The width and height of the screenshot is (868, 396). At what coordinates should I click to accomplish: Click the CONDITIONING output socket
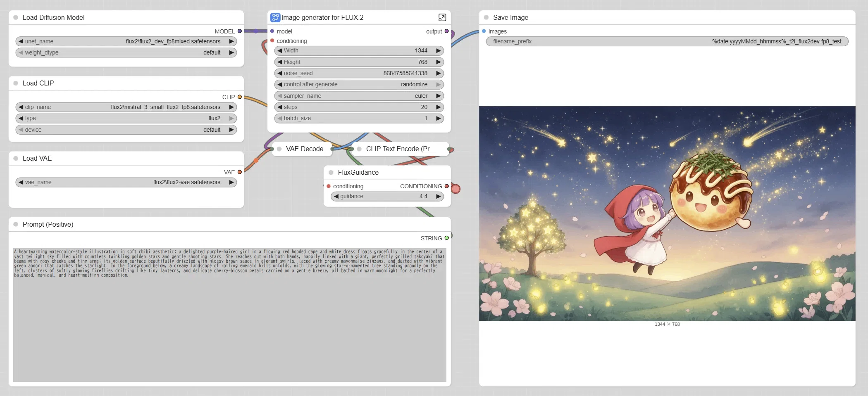pyautogui.click(x=447, y=186)
